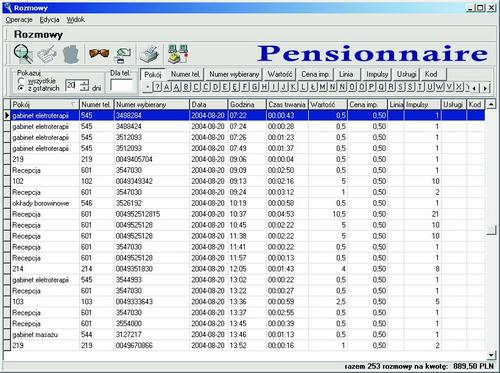Click the Data column header
The width and height of the screenshot is (500, 373).
tap(209, 105)
